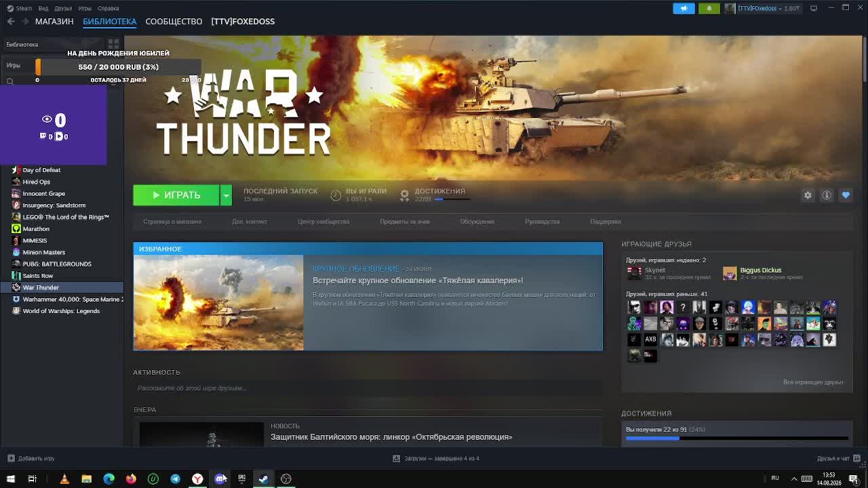Click the playtime clock icon
Image resolution: width=868 pixels, height=488 pixels.
[336, 195]
